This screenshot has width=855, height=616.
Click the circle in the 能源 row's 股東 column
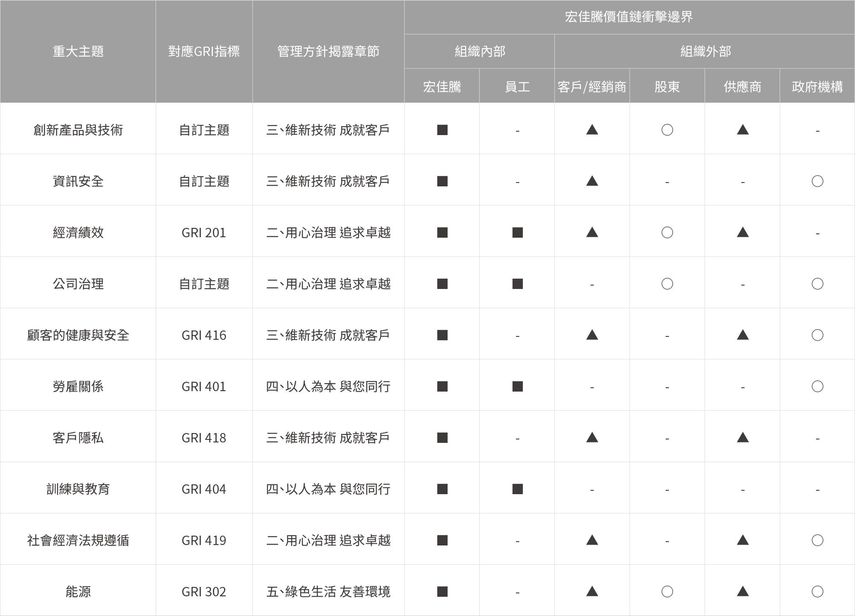click(x=667, y=592)
